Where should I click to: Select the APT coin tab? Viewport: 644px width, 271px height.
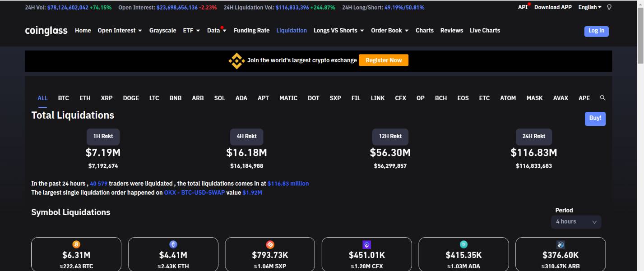(263, 98)
